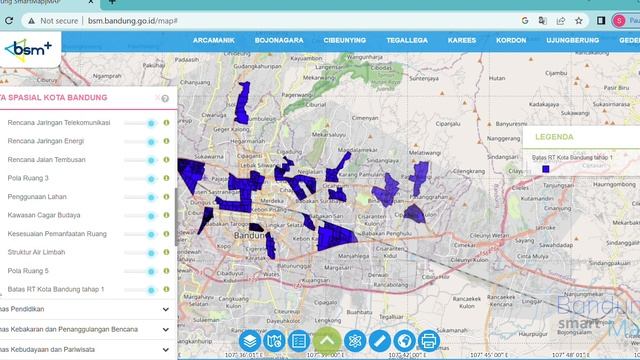Show info for Rencana Jaringan Telekomunikasi layer
This screenshot has width=640, height=360.
pos(167,122)
